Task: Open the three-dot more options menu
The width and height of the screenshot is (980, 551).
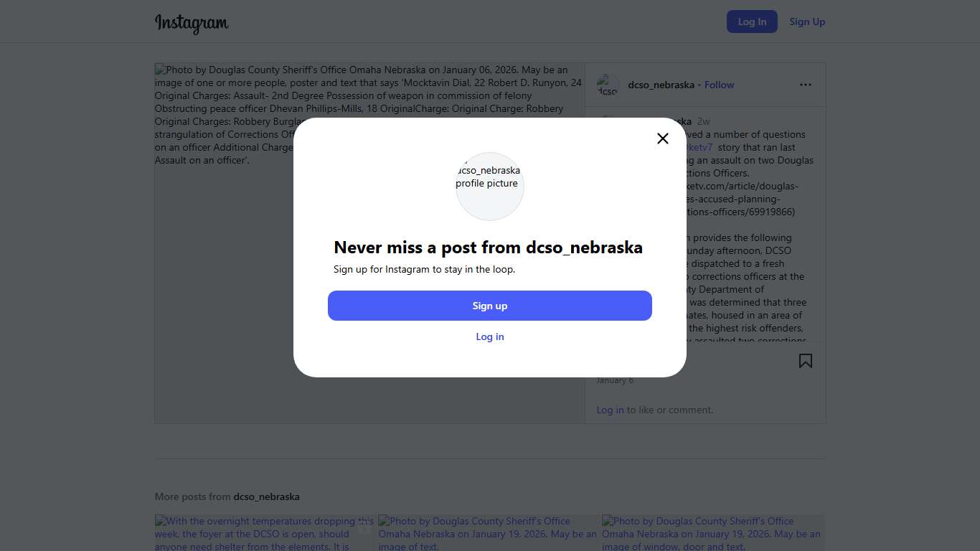Action: [x=806, y=85]
